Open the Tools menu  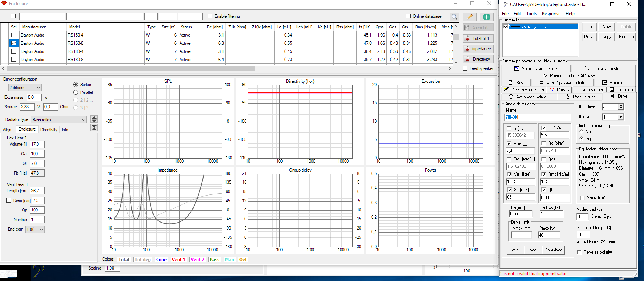coord(531,14)
